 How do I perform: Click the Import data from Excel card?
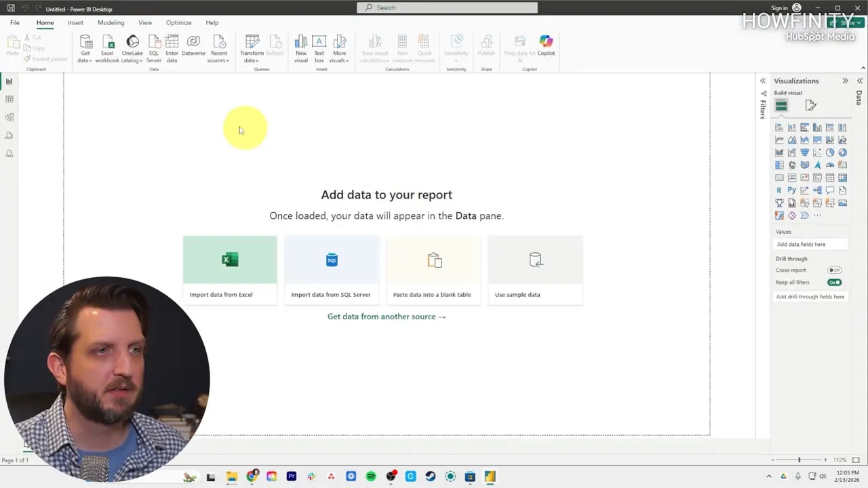tap(230, 270)
